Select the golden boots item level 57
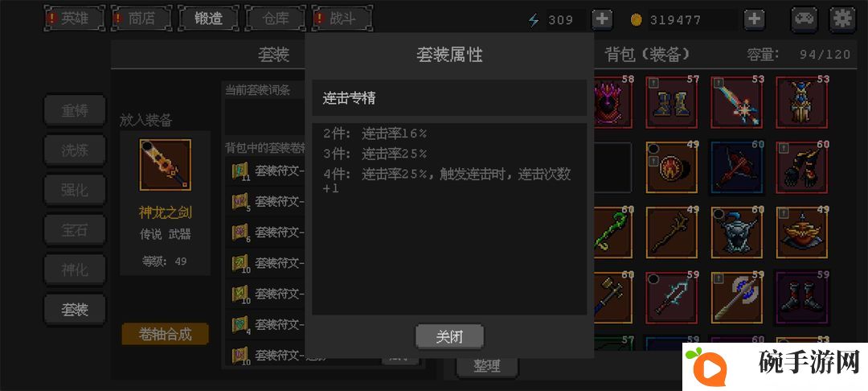868x391 pixels. pos(671,102)
